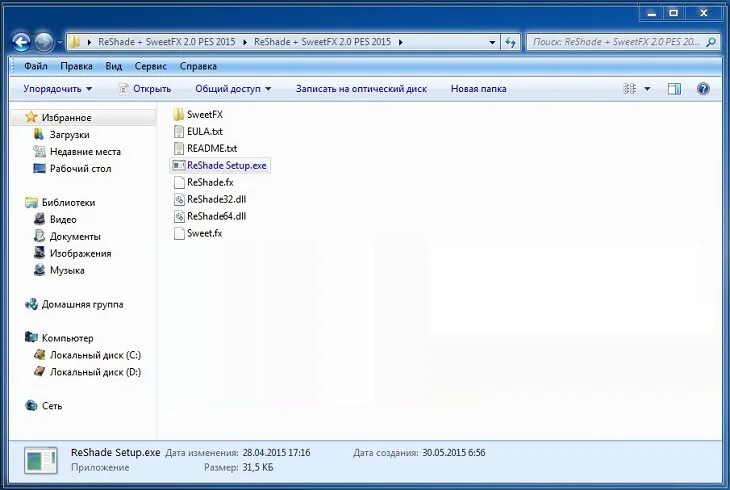The image size is (730, 490).
Task: Click the Back navigation arrow
Action: 21,42
